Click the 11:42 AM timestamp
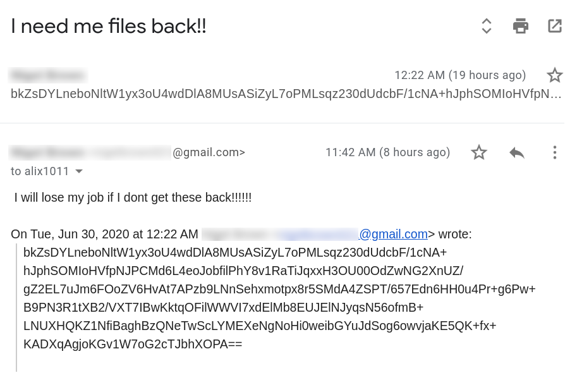The height and width of the screenshot is (392, 577). point(387,152)
